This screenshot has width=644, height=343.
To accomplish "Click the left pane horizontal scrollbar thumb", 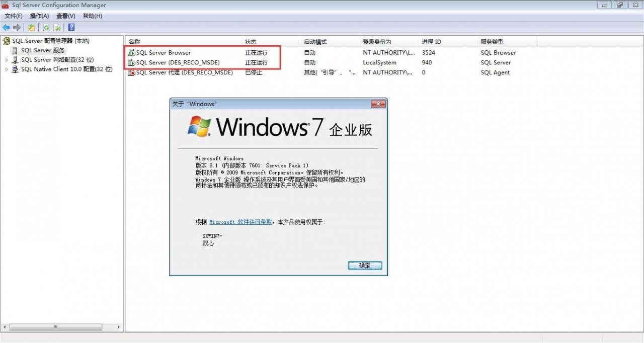I will click(56, 327).
